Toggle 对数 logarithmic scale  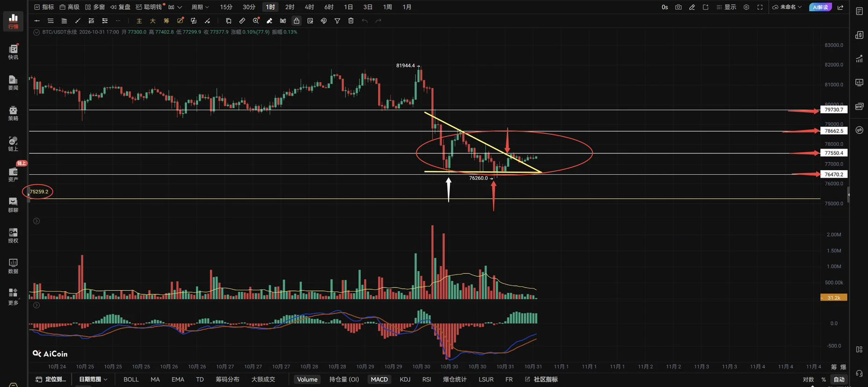point(808,380)
